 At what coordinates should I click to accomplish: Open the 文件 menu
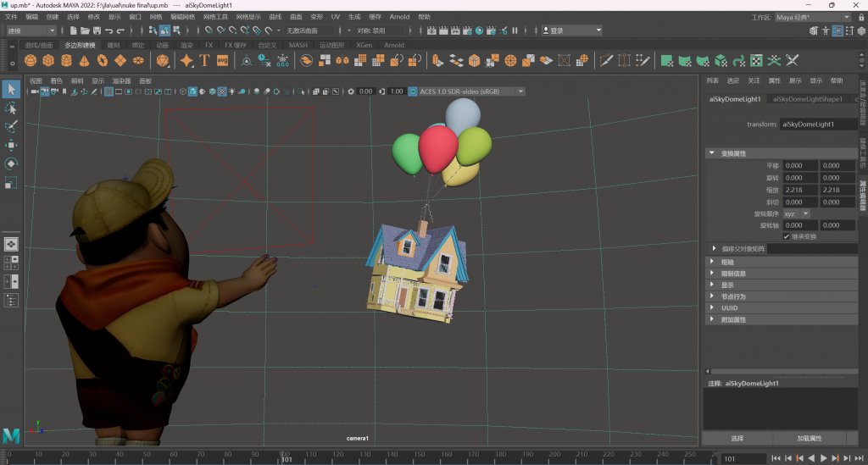[x=11, y=17]
